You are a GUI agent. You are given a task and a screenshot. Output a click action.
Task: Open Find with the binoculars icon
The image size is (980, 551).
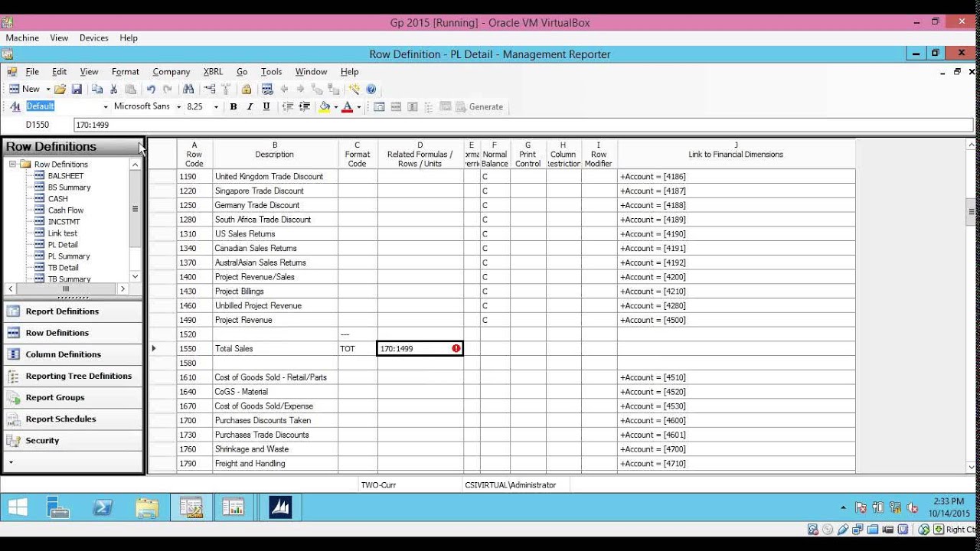188,90
